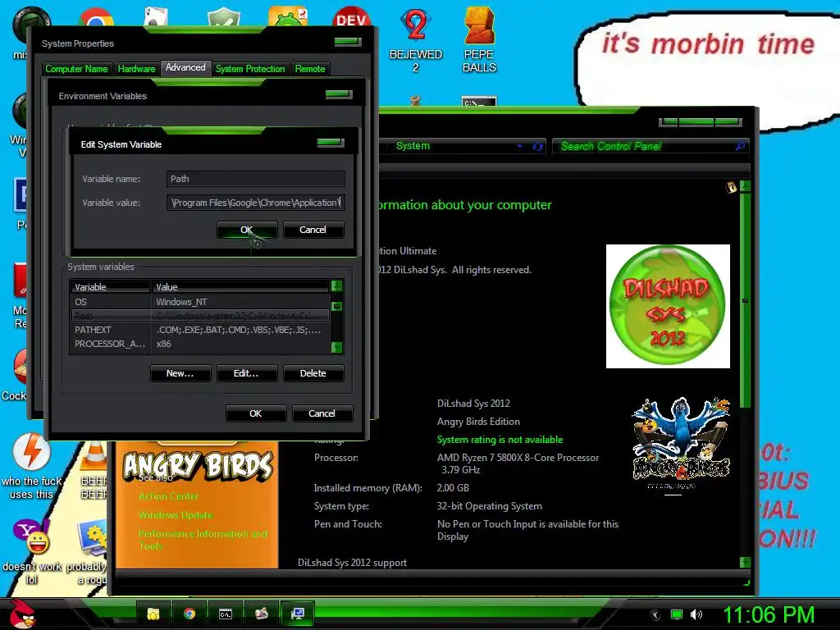This screenshot has height=630, width=840.
Task: Click scroll down arrow in System window
Action: coord(745,562)
